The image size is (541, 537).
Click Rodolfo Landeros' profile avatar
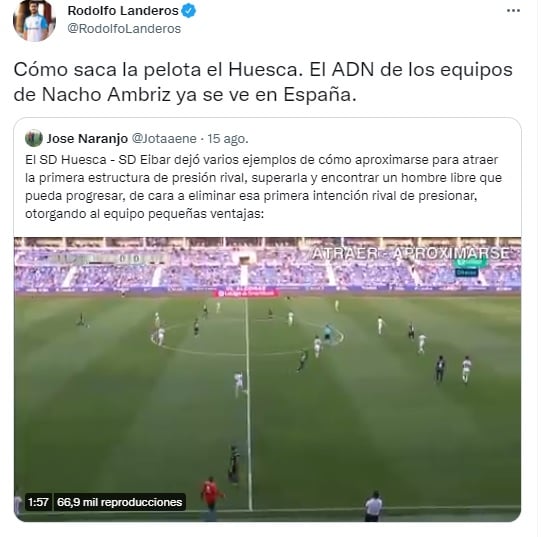point(34,20)
